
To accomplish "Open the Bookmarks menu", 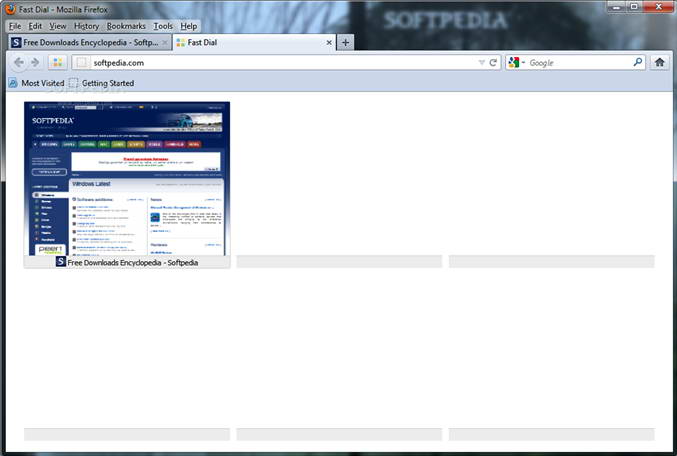I will [126, 26].
